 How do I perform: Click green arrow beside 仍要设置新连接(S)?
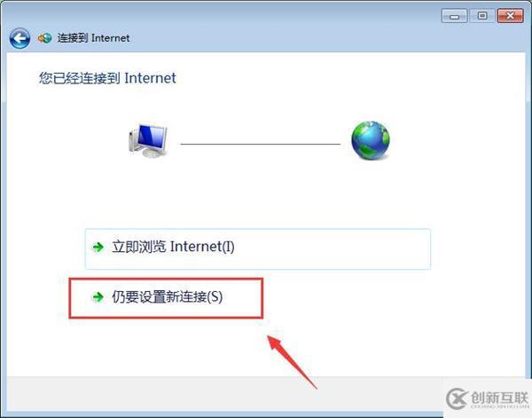[98, 297]
